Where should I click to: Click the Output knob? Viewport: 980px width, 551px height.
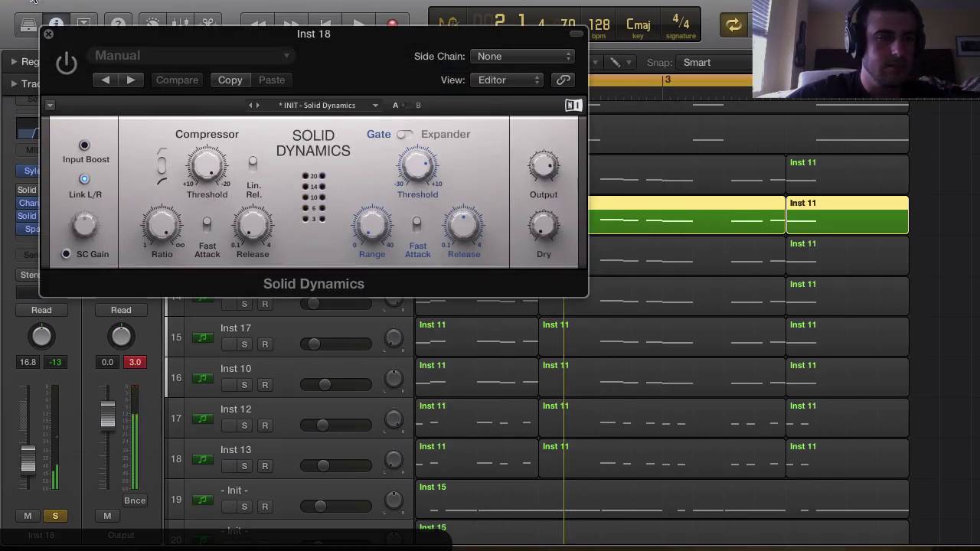(x=544, y=166)
